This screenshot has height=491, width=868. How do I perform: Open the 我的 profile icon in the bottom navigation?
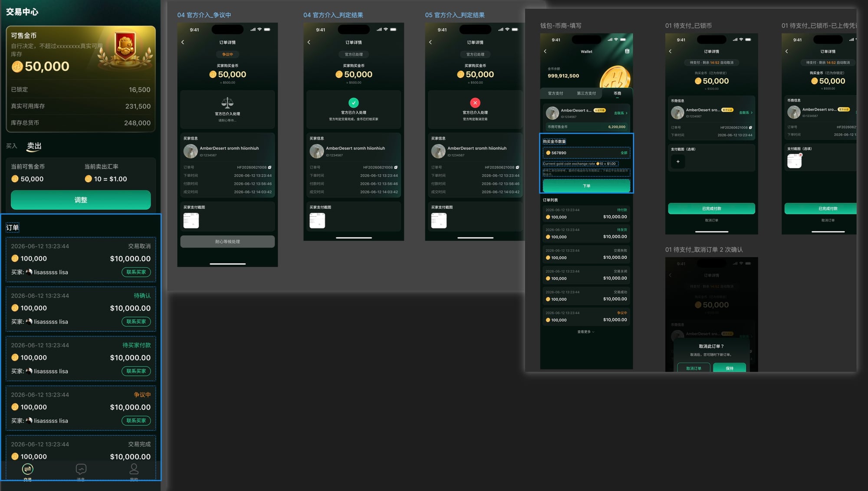(x=134, y=469)
